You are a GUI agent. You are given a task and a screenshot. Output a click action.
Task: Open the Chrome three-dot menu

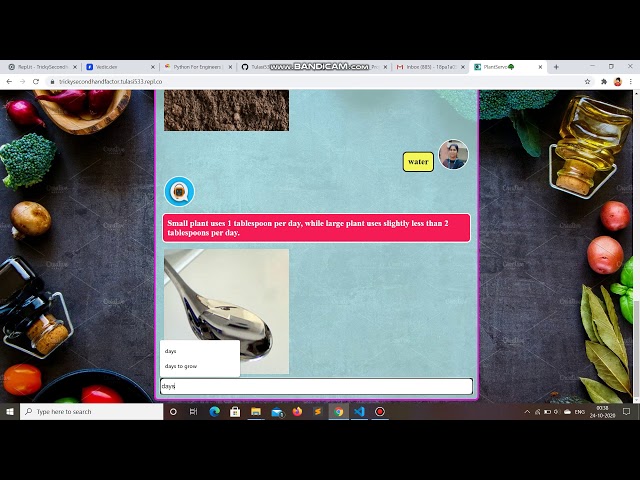[x=631, y=82]
